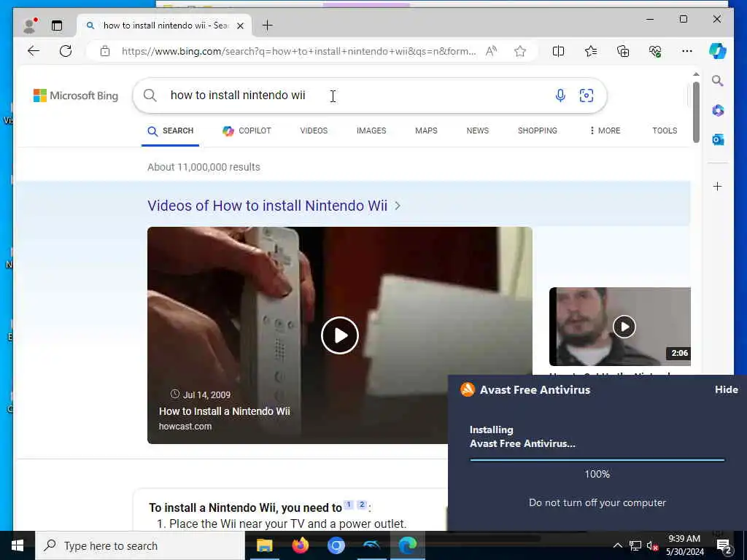Open Outlook in the sidebar
This screenshot has width=747, height=560.
(718, 139)
